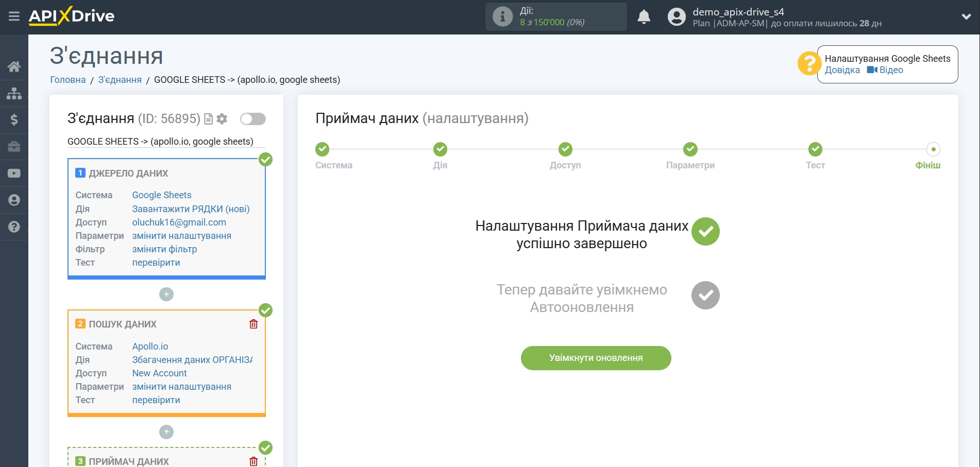Open Google Sheets system link

162,195
